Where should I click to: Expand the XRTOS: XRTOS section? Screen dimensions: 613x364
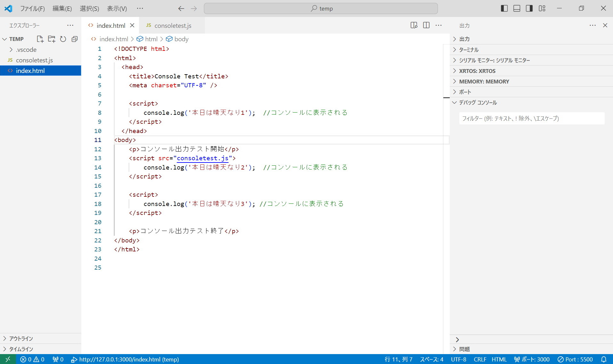point(531,71)
